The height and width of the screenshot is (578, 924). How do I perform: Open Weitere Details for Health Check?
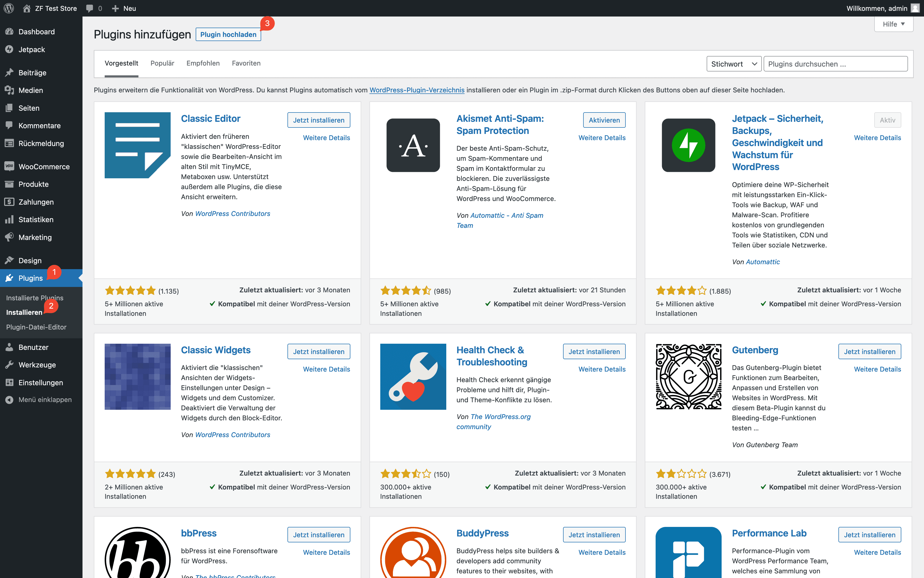tap(602, 369)
